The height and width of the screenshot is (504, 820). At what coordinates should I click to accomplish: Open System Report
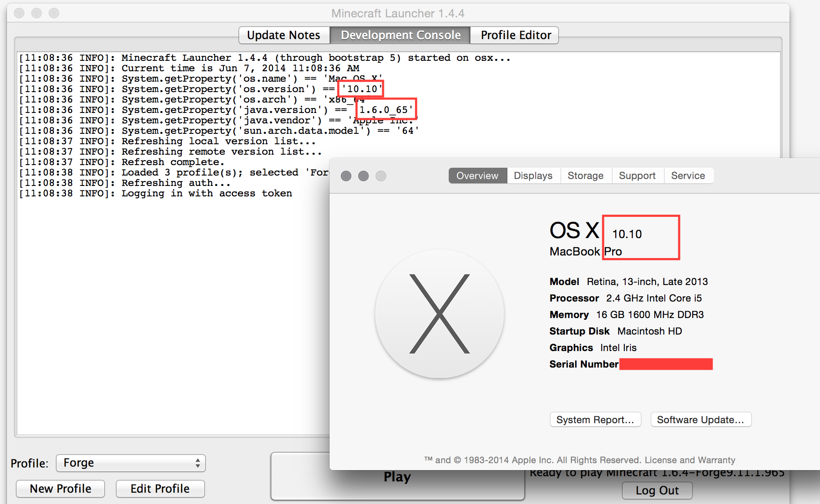[x=595, y=420]
